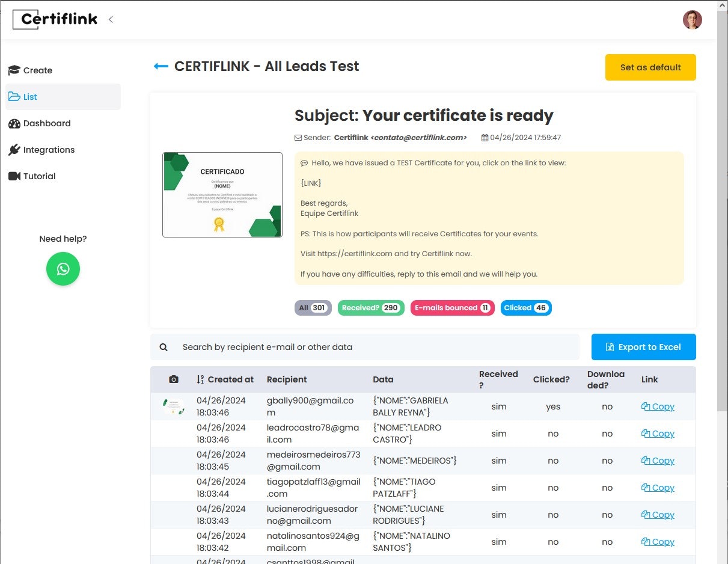Click the GABRIELA BALLY REYNA data cell
Image resolution: width=728 pixels, height=564 pixels.
tap(411, 406)
